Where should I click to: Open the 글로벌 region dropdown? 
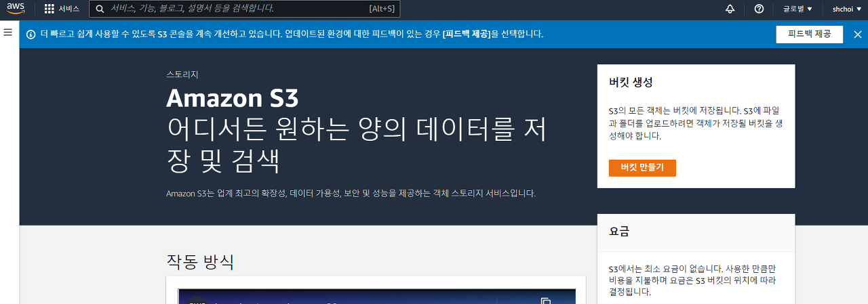click(x=797, y=9)
